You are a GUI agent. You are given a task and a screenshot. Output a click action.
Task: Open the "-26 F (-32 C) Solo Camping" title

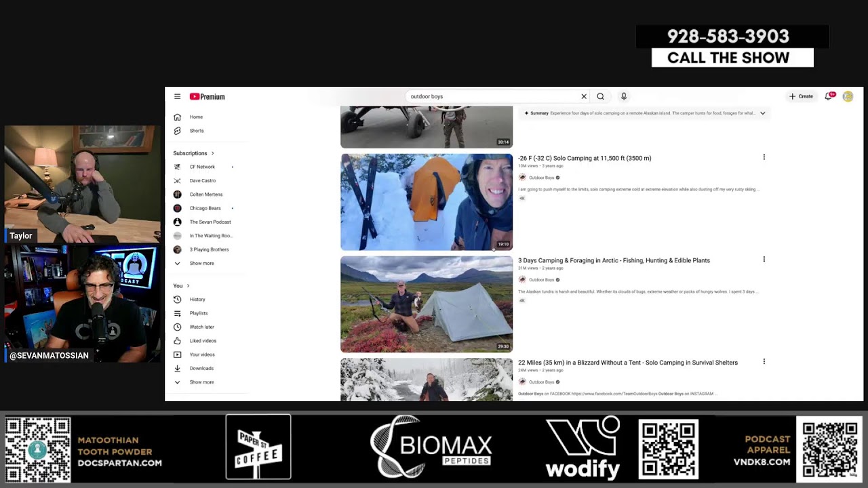click(x=585, y=158)
